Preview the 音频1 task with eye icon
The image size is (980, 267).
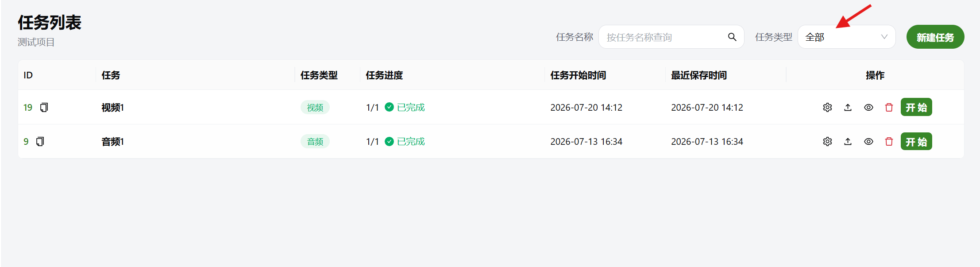click(x=868, y=141)
